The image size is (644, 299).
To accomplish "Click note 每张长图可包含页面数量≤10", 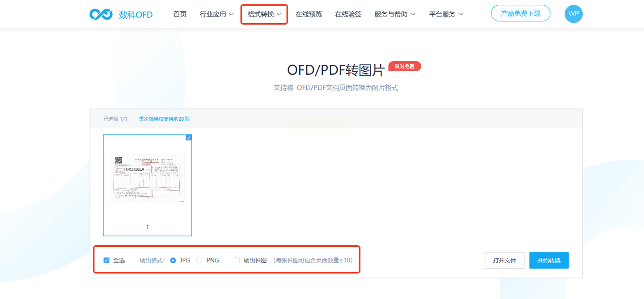I will pos(312,260).
